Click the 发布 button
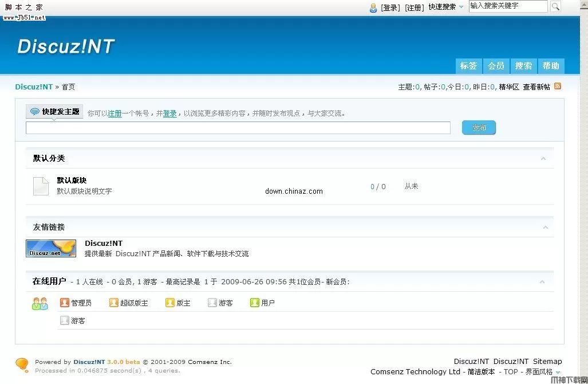588x384 pixels. [479, 128]
